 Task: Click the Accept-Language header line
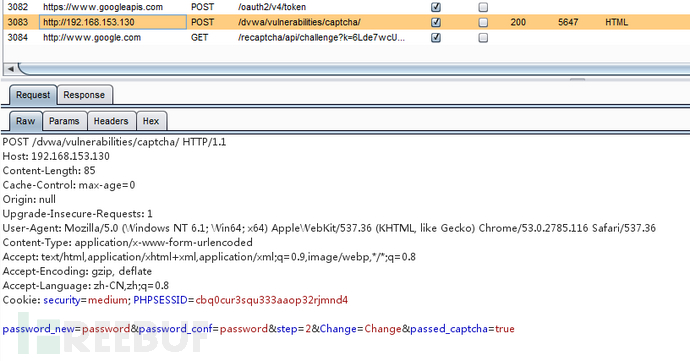tap(86, 286)
